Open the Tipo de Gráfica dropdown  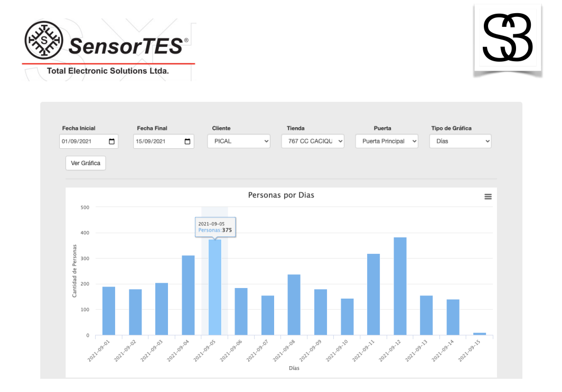click(x=460, y=141)
